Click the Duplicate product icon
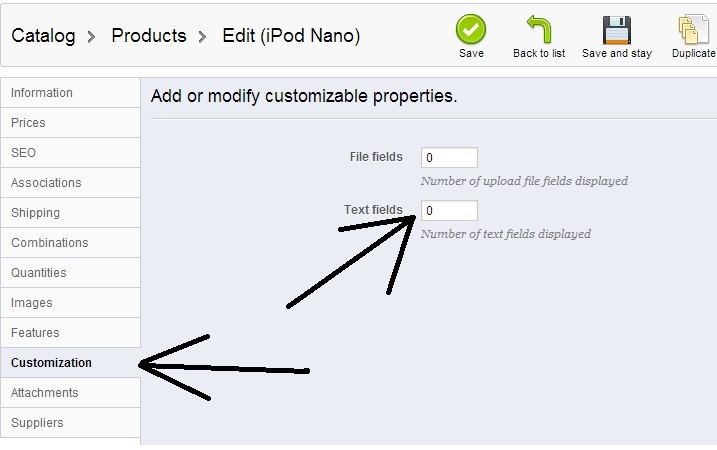Image resolution: width=717 pixels, height=450 pixels. coord(693,29)
